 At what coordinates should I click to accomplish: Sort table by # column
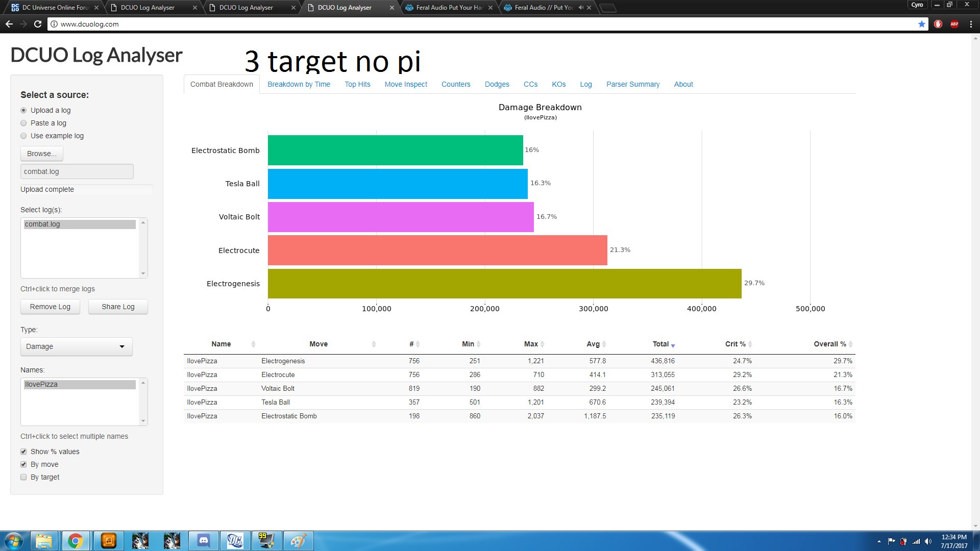411,344
